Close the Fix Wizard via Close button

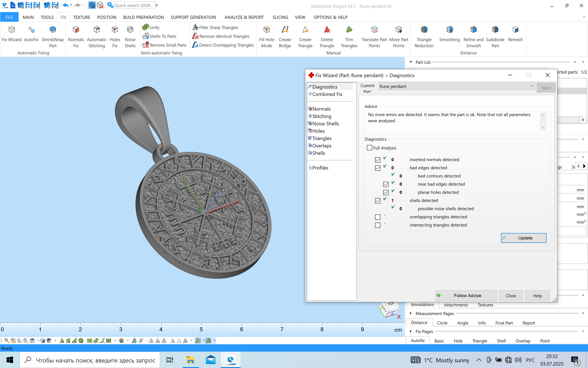[511, 295]
